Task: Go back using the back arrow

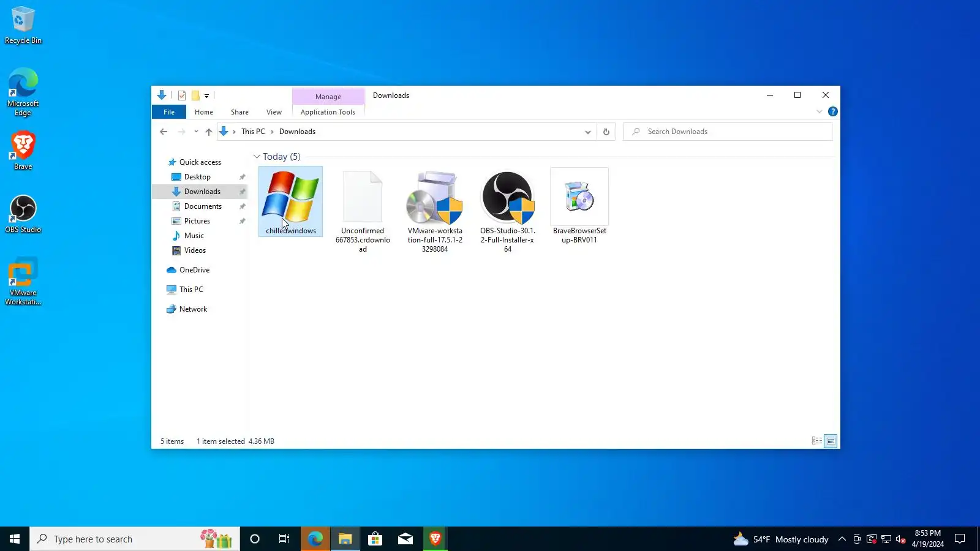Action: (164, 132)
